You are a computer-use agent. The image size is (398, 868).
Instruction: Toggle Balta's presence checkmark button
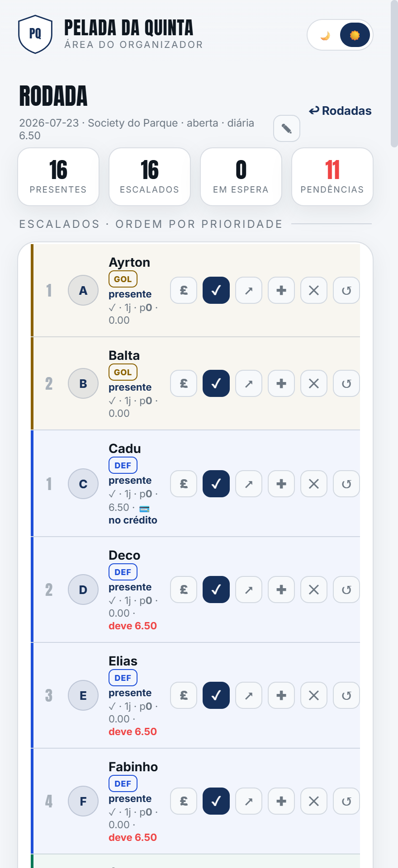(x=216, y=383)
